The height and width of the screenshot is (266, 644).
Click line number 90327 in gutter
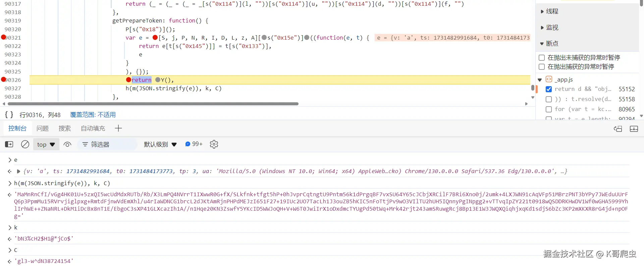click(x=13, y=88)
